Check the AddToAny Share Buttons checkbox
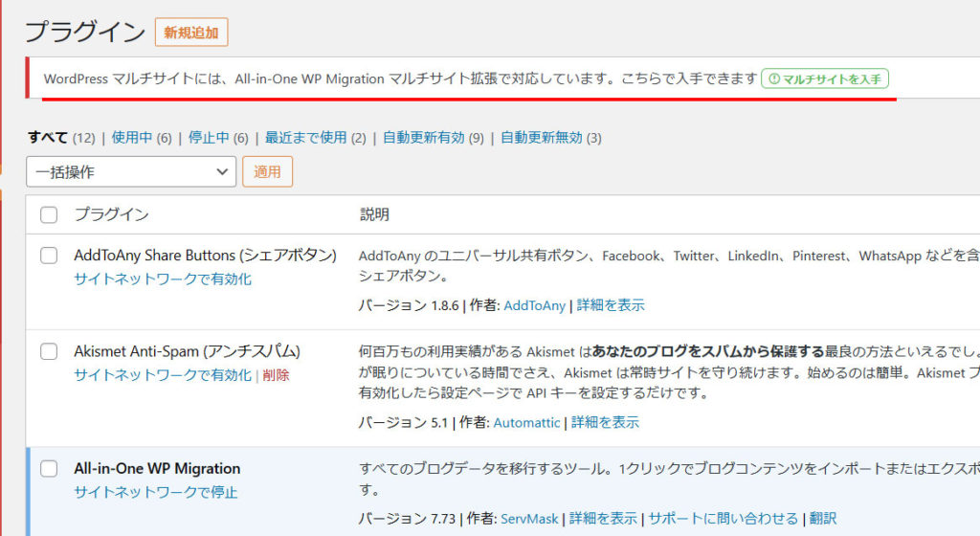The height and width of the screenshot is (536, 980). coord(49,256)
